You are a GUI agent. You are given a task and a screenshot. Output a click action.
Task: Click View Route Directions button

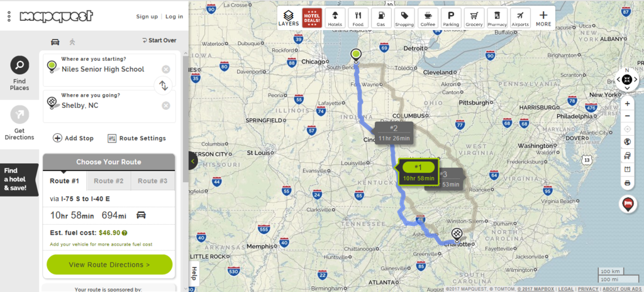pyautogui.click(x=109, y=264)
